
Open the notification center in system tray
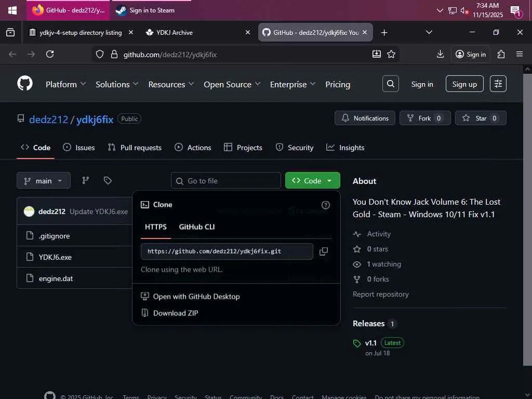(515, 11)
